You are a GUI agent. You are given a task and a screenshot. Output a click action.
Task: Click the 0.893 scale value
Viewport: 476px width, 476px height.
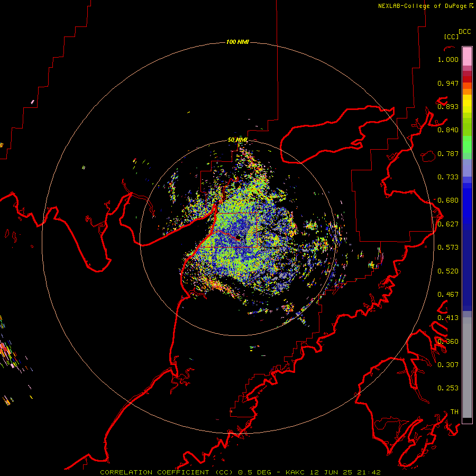(448, 106)
